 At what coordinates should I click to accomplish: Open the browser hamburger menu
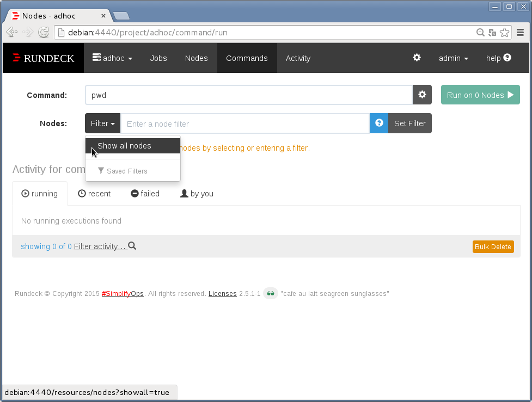click(x=520, y=33)
